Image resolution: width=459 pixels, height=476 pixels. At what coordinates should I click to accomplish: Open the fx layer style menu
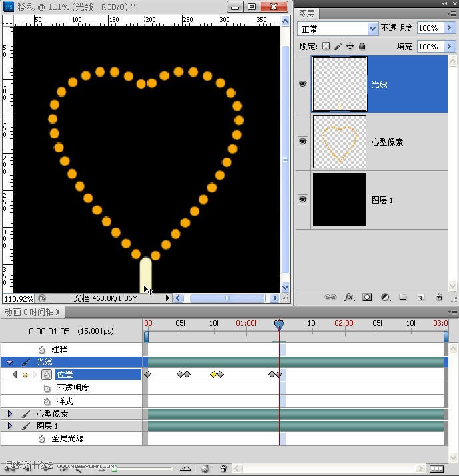[x=350, y=297]
